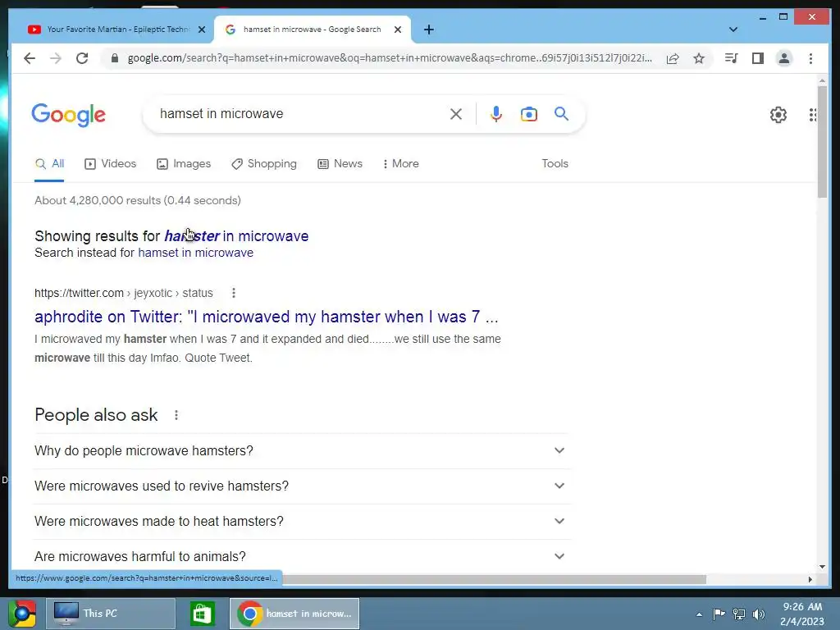Open search Tools
The image size is (840, 630).
point(555,164)
